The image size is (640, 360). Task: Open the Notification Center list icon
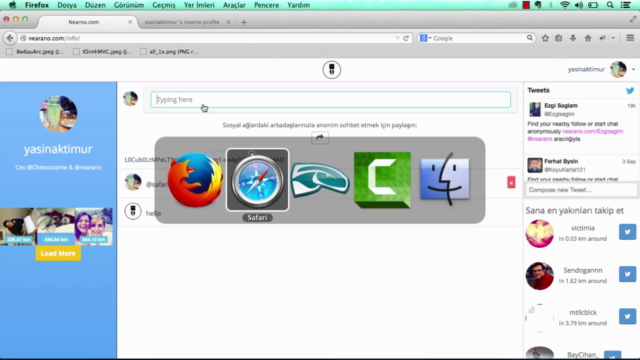[625, 5]
